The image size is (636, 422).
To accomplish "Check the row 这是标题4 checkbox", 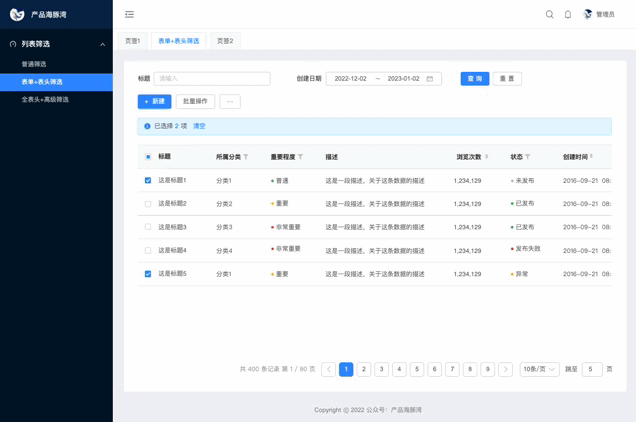I will 148,250.
